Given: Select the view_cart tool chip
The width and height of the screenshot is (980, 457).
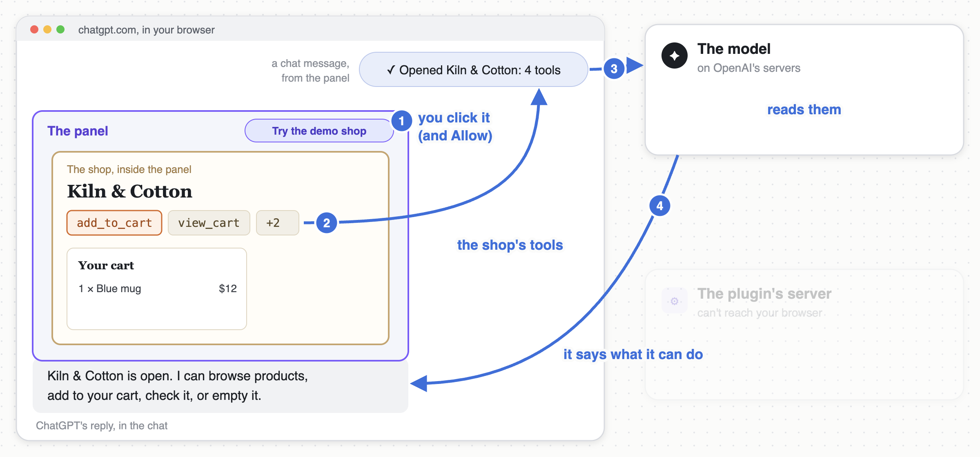Looking at the screenshot, I should point(209,223).
